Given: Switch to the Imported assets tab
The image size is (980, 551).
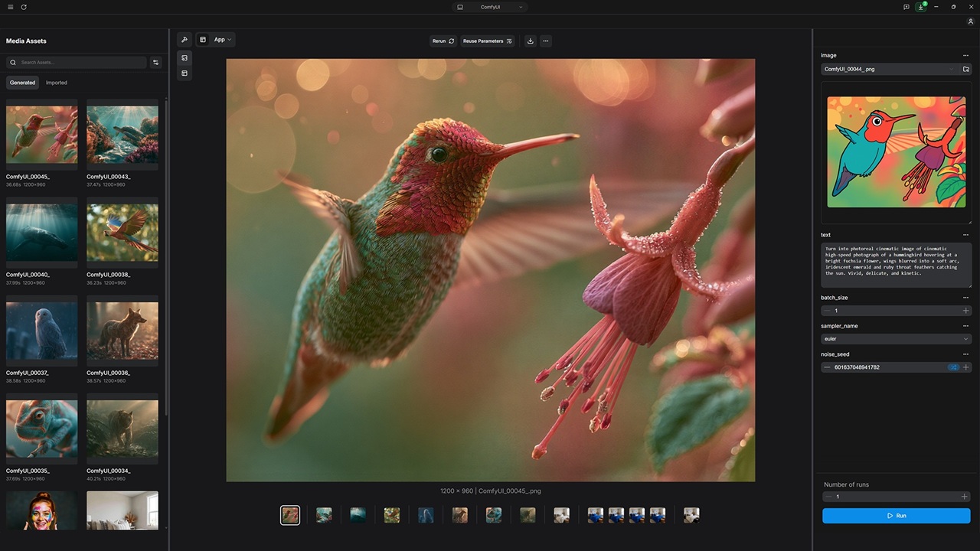Looking at the screenshot, I should click(x=57, y=83).
